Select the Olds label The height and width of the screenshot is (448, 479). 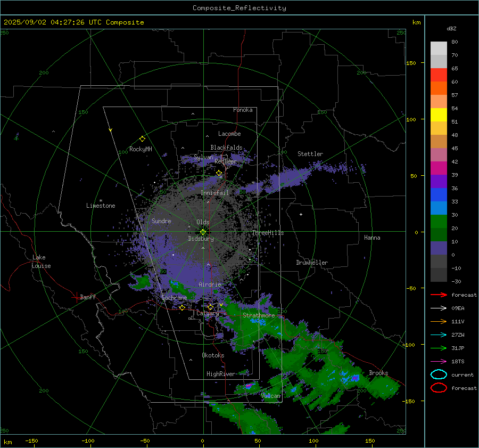[x=203, y=222]
